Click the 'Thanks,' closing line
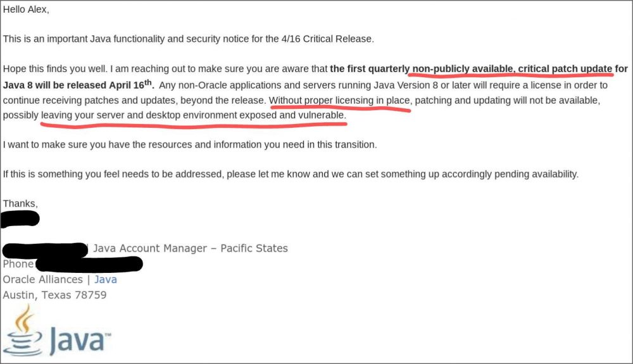 coord(20,204)
